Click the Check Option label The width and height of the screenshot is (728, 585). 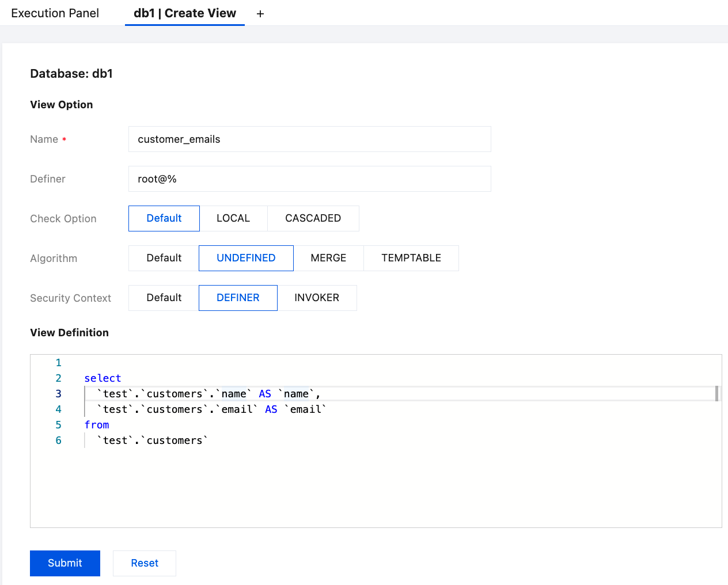[x=63, y=219]
